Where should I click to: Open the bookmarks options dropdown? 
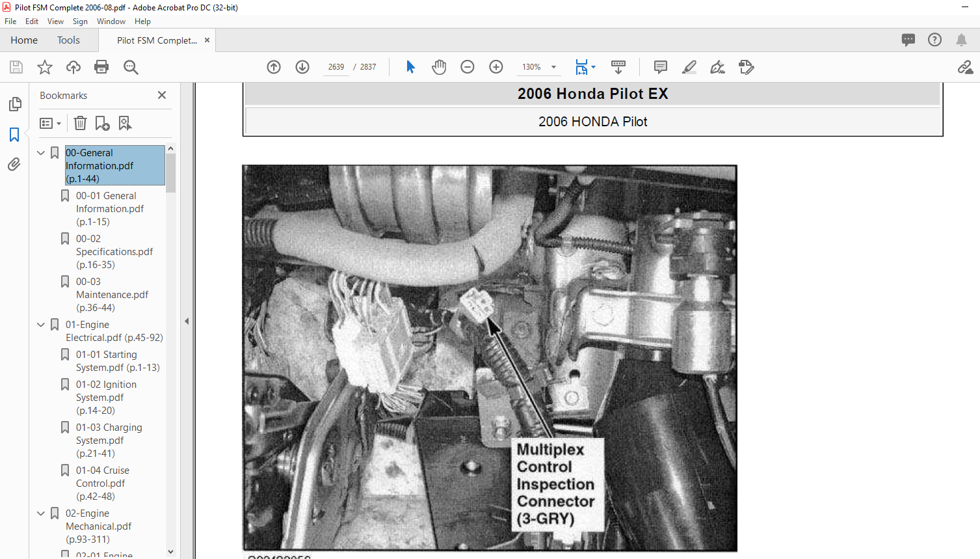(50, 123)
